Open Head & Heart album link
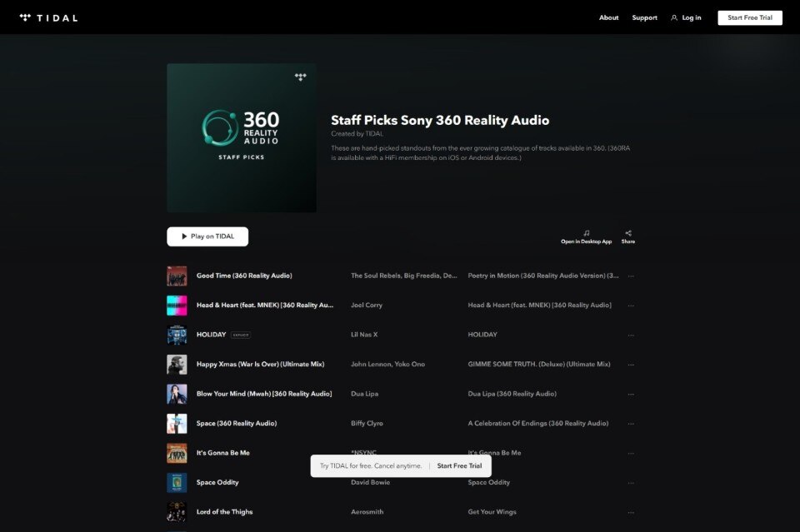The width and height of the screenshot is (800, 532). (539, 306)
